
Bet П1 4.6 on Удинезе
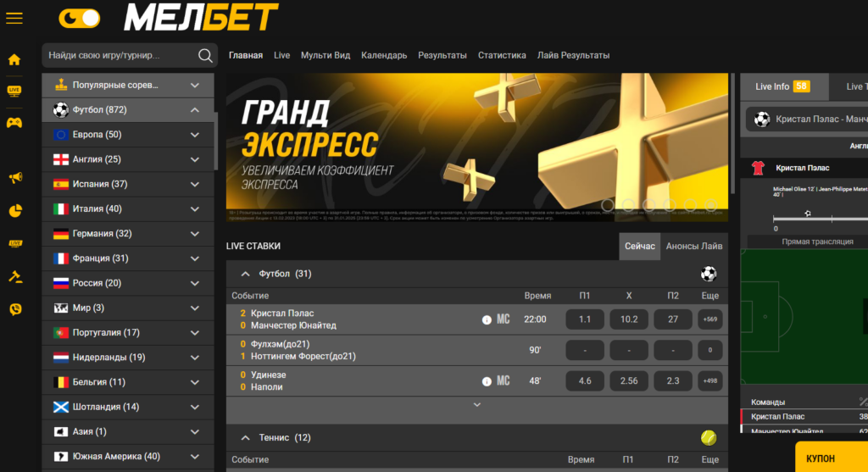[585, 380]
